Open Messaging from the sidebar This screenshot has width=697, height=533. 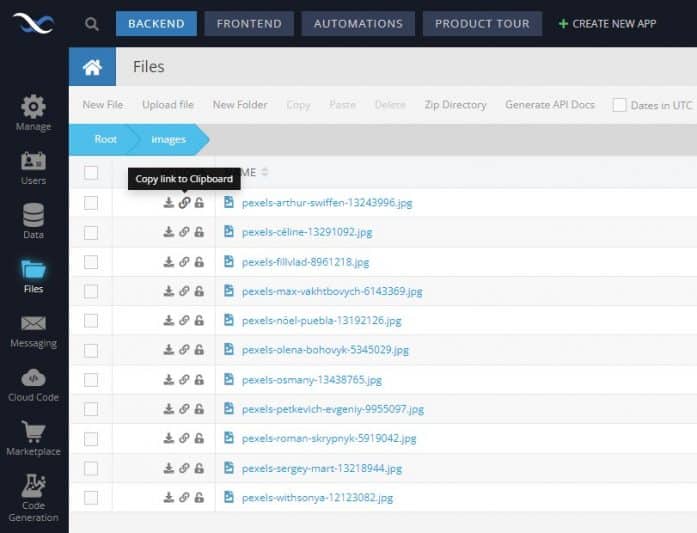[x=33, y=329]
